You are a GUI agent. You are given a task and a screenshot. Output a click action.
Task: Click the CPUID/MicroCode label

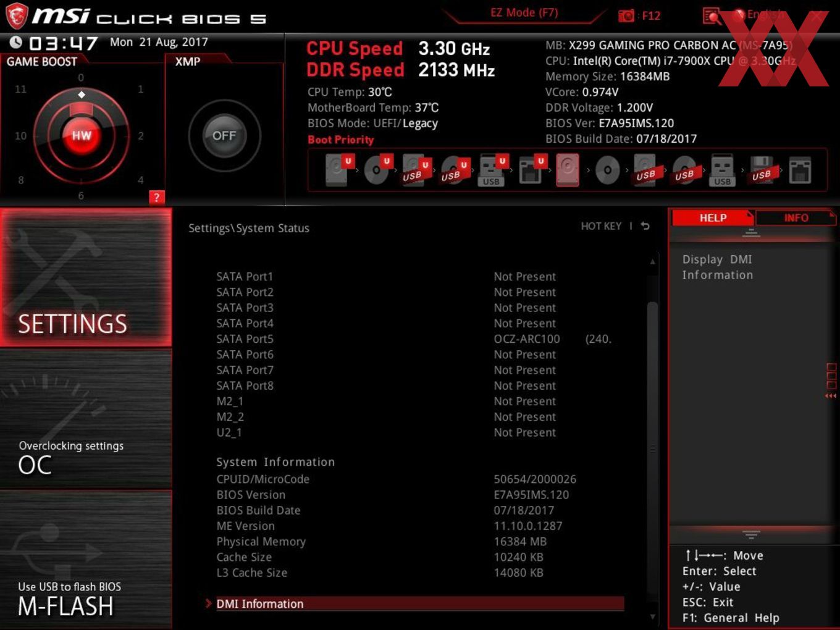coord(262,479)
